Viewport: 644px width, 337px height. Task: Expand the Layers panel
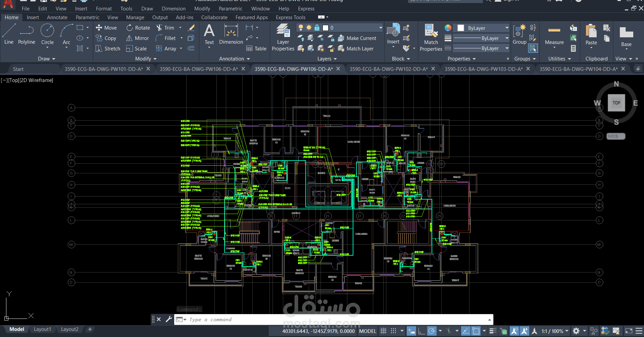pyautogui.click(x=327, y=59)
